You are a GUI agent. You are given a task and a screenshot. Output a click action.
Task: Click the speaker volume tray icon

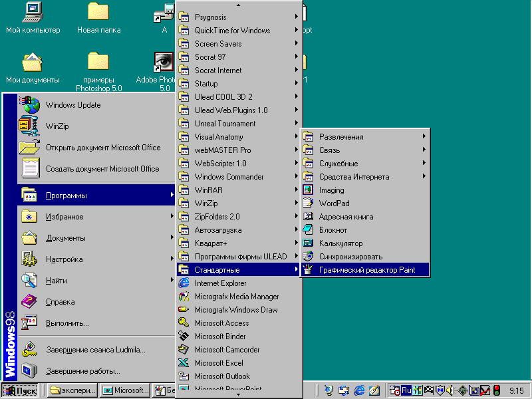tap(451, 390)
